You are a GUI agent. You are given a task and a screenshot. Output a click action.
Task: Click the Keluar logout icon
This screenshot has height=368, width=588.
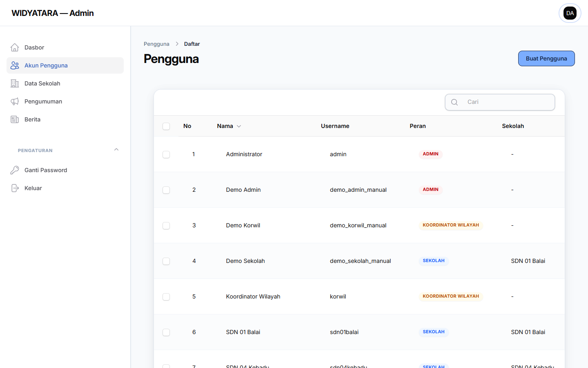[x=15, y=188]
